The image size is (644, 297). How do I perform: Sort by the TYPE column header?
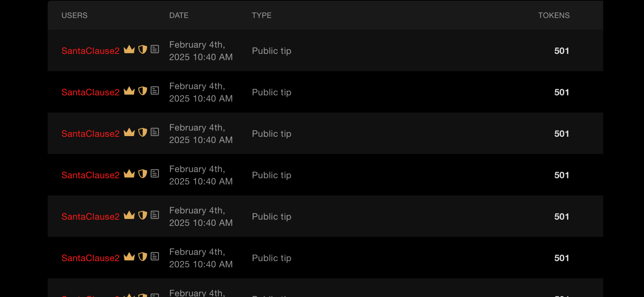(262, 15)
